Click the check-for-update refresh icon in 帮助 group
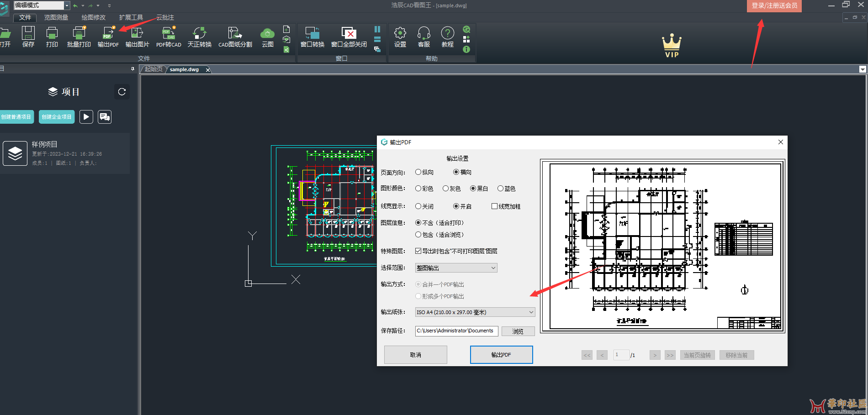The image size is (868, 415). pos(466,29)
